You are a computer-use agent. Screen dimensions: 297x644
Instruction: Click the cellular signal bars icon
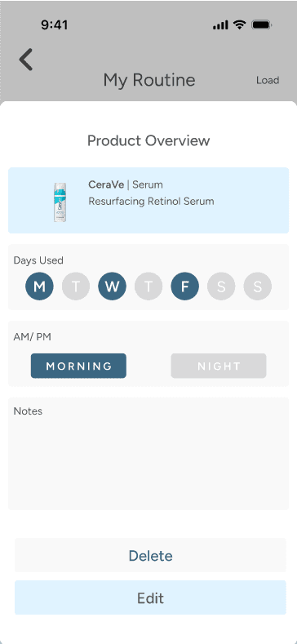coord(220,25)
